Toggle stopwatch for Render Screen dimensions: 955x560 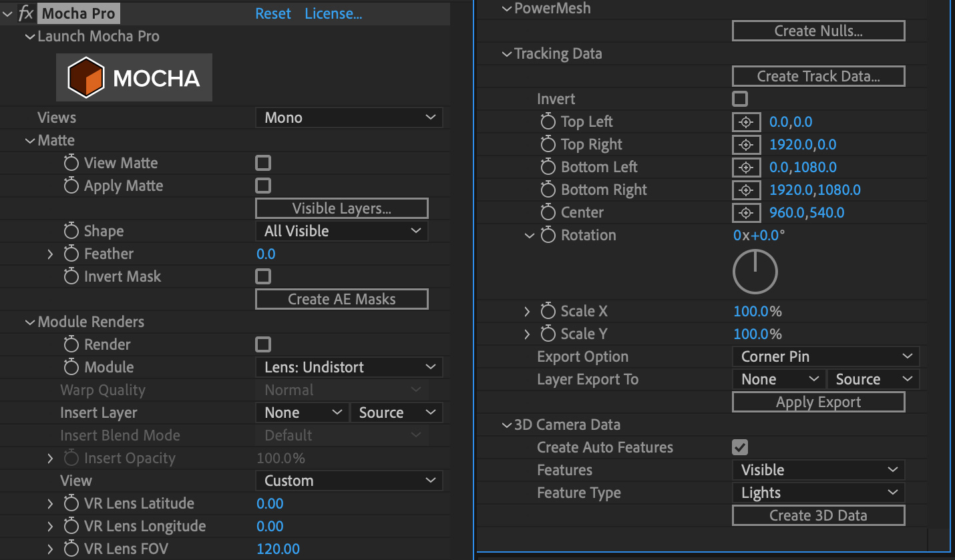71,344
